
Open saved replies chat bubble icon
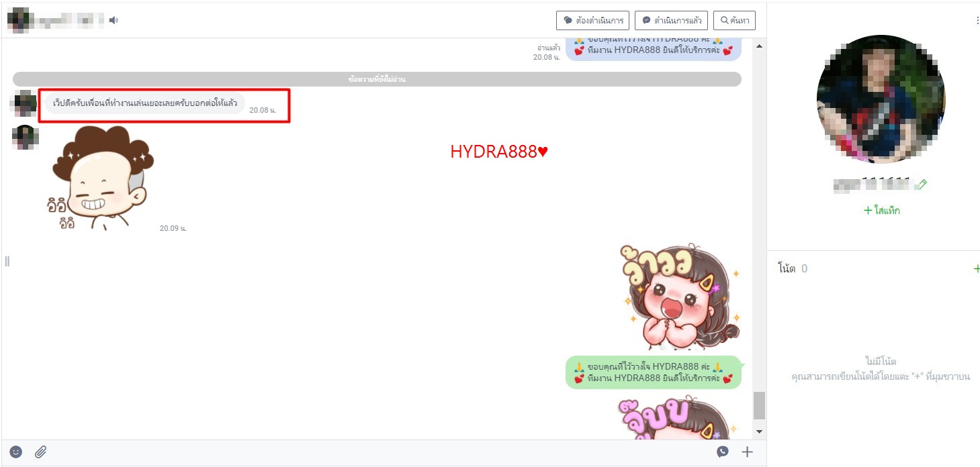[x=723, y=452]
